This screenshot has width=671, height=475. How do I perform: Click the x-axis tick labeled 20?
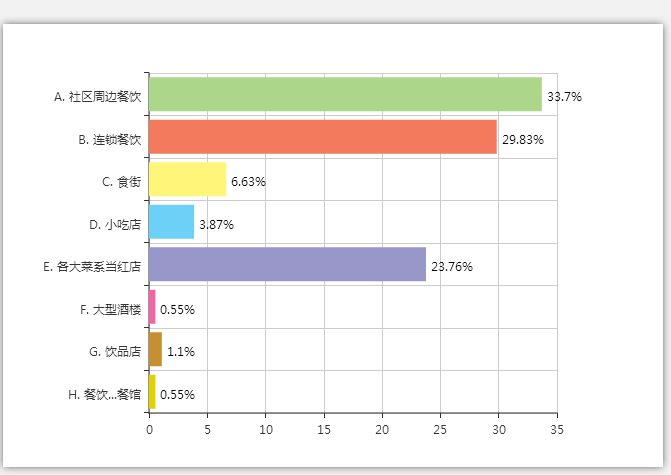tap(382, 429)
